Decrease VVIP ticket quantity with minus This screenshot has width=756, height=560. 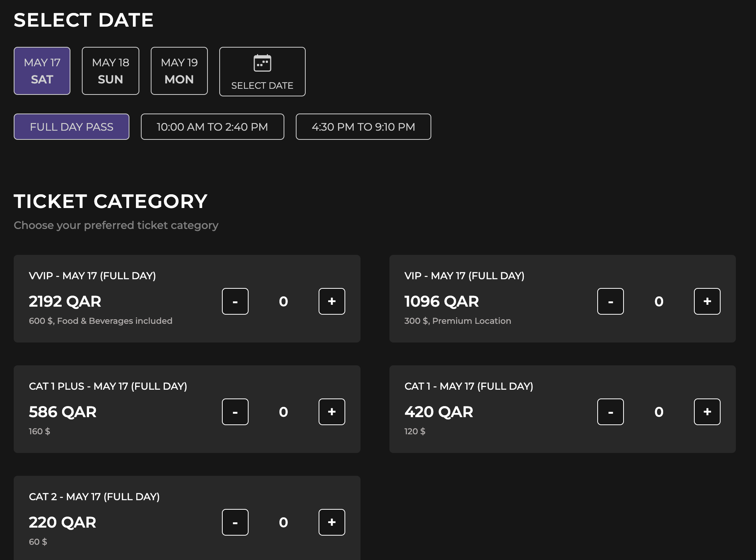[235, 301]
